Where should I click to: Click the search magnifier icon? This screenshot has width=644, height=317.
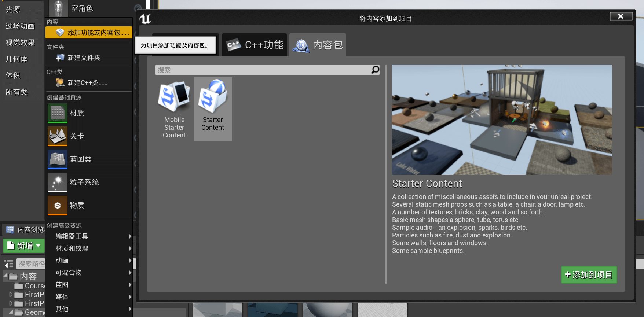click(375, 70)
